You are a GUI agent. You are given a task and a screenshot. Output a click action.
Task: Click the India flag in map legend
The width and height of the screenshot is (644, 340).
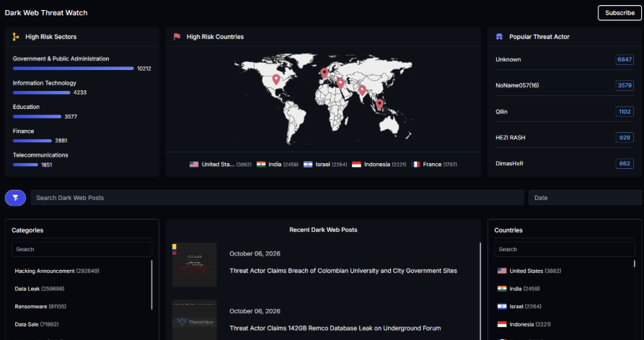261,165
